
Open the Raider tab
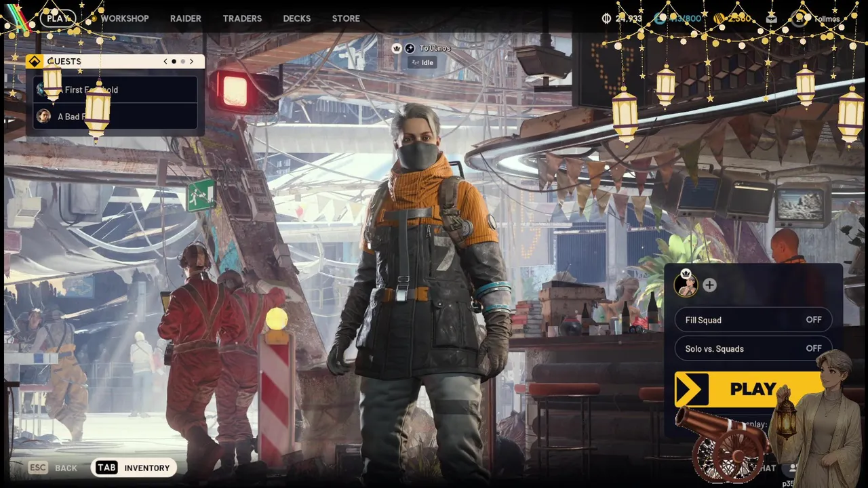click(186, 18)
